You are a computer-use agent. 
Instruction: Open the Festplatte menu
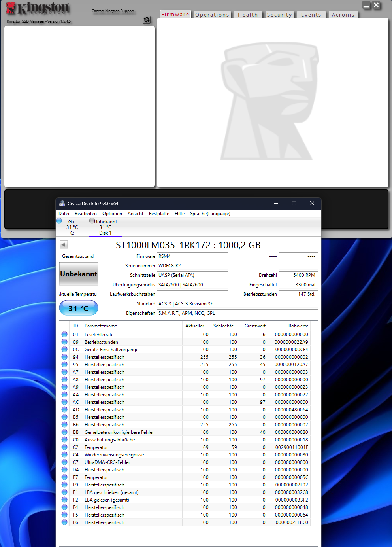coord(159,214)
